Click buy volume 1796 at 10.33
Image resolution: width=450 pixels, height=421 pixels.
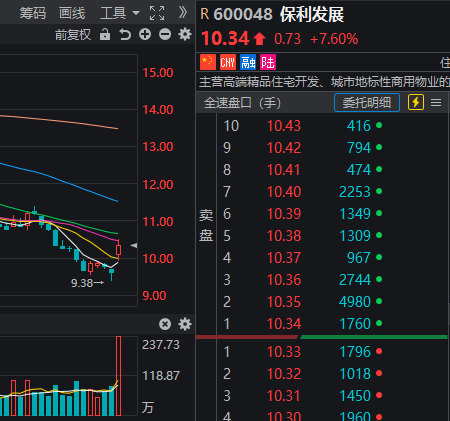[x=355, y=352]
